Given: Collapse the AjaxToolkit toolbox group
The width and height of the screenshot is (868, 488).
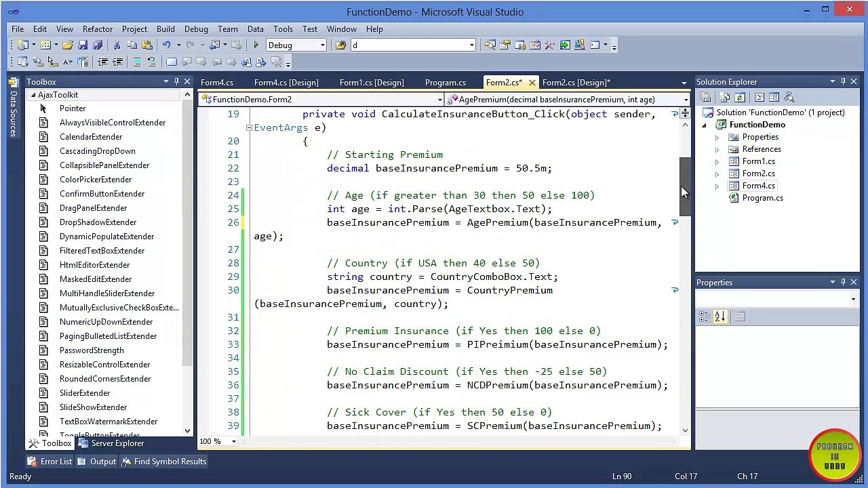Looking at the screenshot, I should [x=33, y=95].
